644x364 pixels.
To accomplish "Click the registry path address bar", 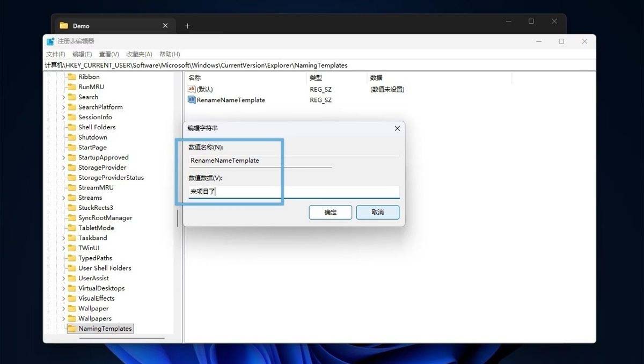I will [319, 65].
